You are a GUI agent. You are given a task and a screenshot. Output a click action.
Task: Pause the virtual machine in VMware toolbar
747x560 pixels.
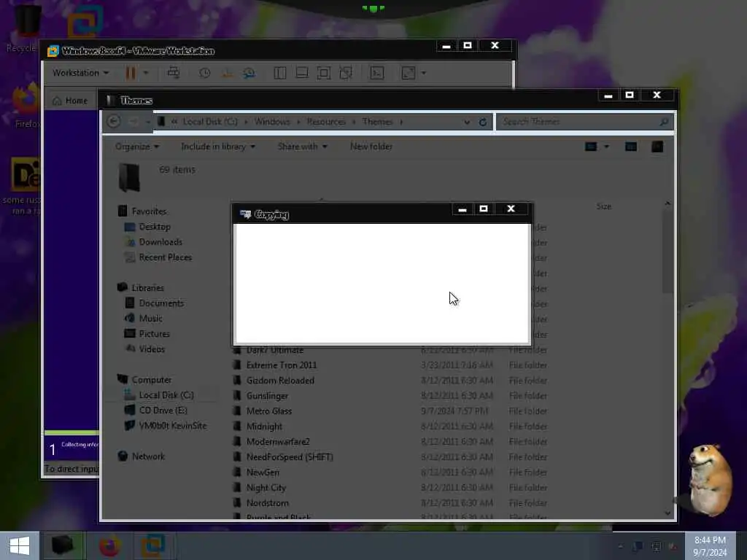(131, 73)
